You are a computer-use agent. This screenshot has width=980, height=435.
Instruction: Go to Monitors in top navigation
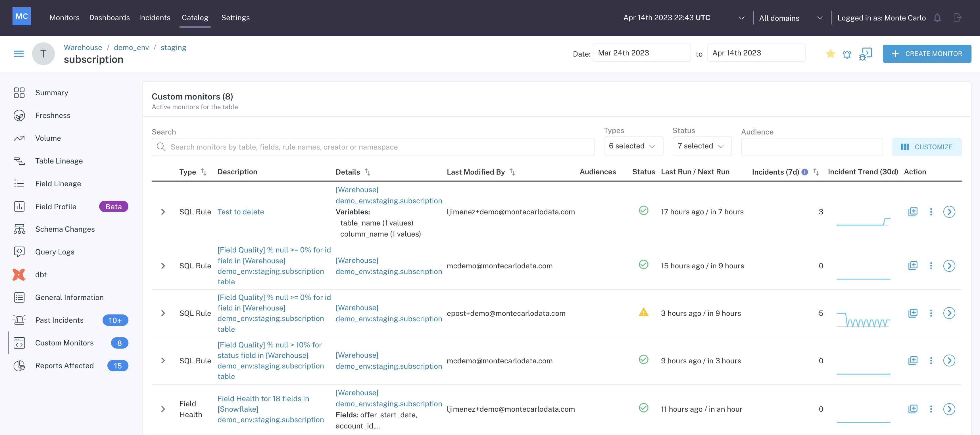[64, 18]
